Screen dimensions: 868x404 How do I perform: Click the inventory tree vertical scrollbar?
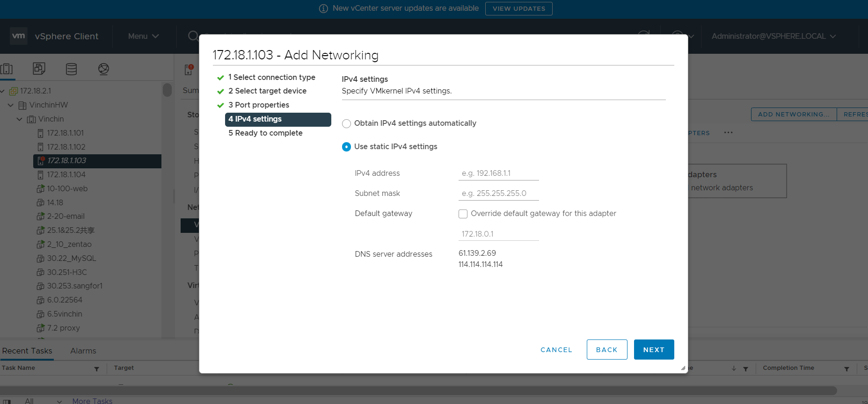click(167, 90)
